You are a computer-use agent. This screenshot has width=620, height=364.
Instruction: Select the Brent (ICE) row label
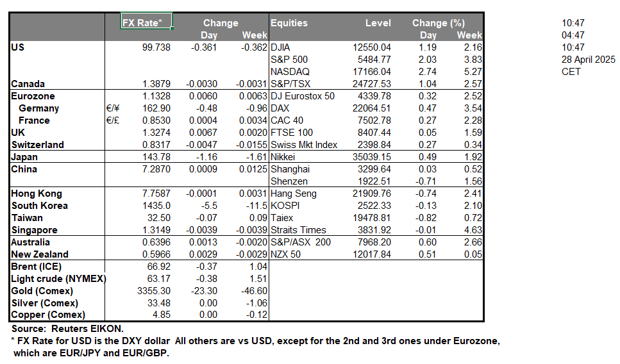pyautogui.click(x=38, y=267)
